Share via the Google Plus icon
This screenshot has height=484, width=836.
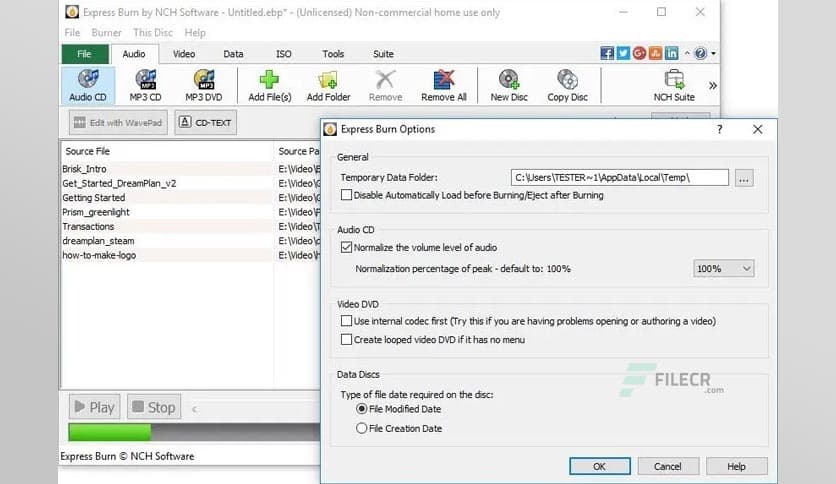click(639, 53)
